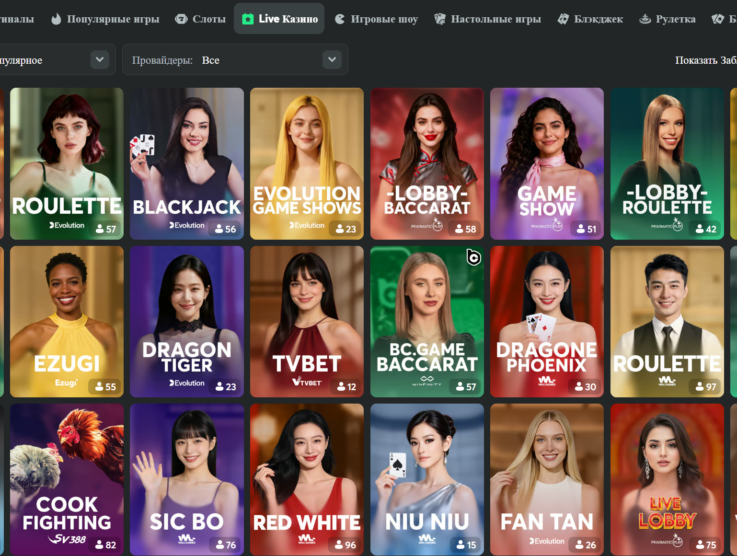Click player count 42 on Lobby Roulette
This screenshot has width=737, height=556.
tap(706, 229)
